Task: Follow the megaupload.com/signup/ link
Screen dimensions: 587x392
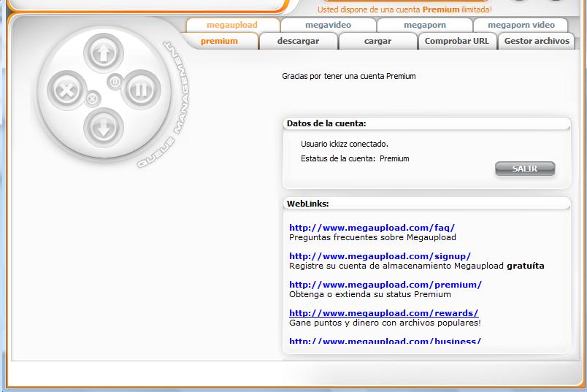Action: (380, 256)
